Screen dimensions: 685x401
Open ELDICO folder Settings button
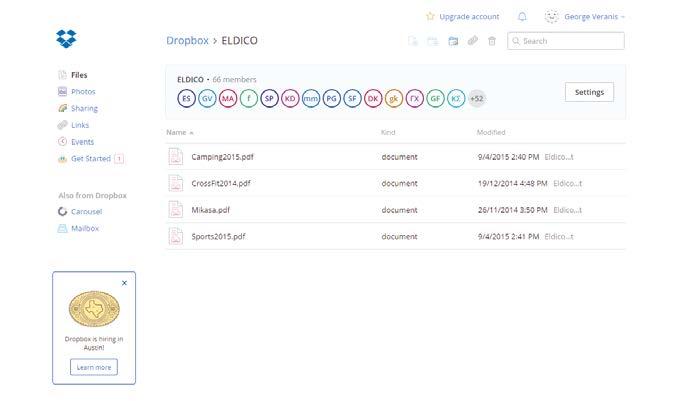[x=589, y=92]
